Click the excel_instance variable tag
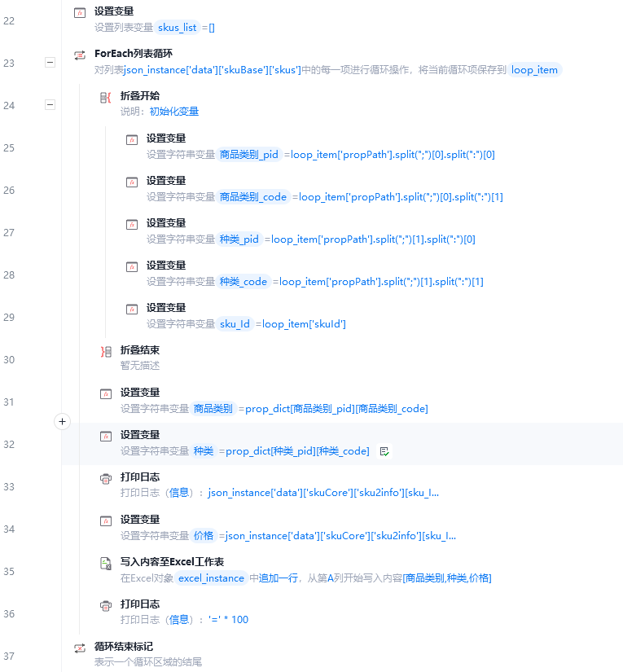Screen dimensions: 623x672 [x=211, y=578]
